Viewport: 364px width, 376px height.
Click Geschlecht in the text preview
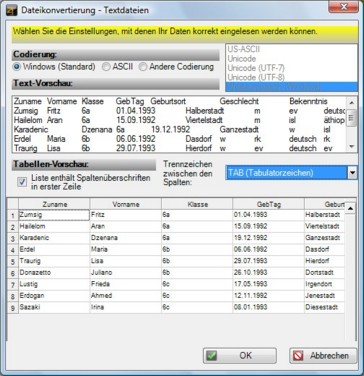coord(239,102)
